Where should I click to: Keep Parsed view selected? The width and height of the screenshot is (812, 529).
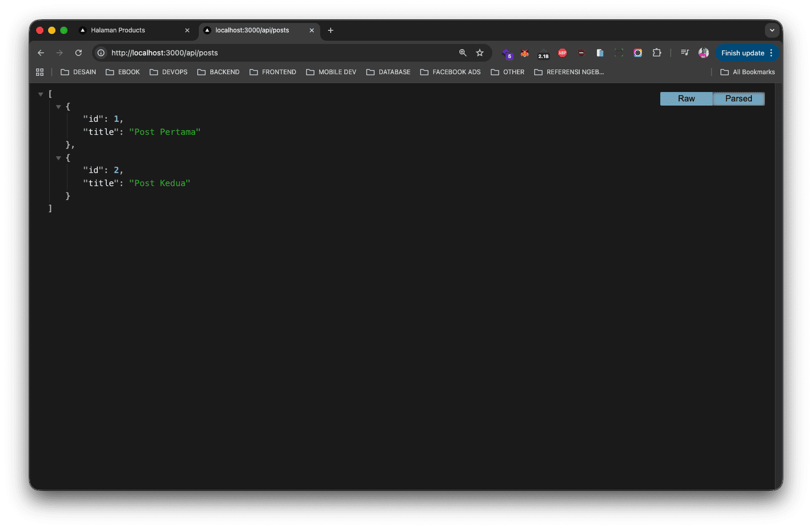pos(739,98)
